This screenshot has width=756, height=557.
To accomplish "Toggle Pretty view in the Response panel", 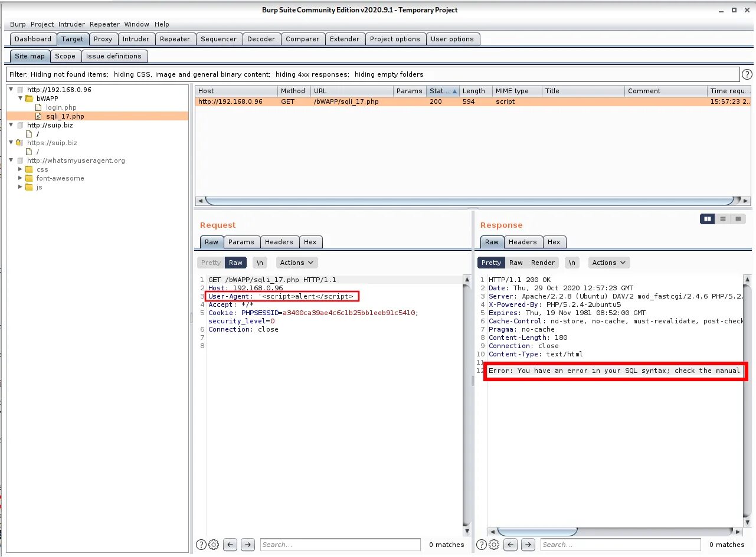I will pyautogui.click(x=491, y=263).
